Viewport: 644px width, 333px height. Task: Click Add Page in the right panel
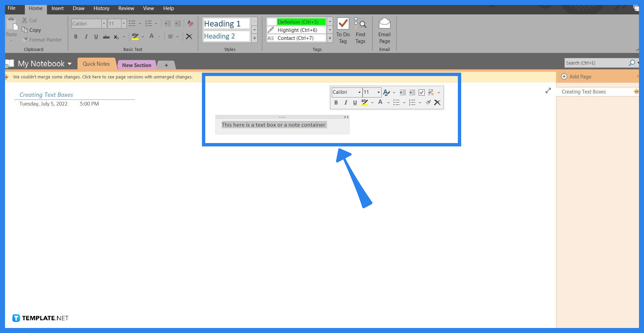point(580,76)
